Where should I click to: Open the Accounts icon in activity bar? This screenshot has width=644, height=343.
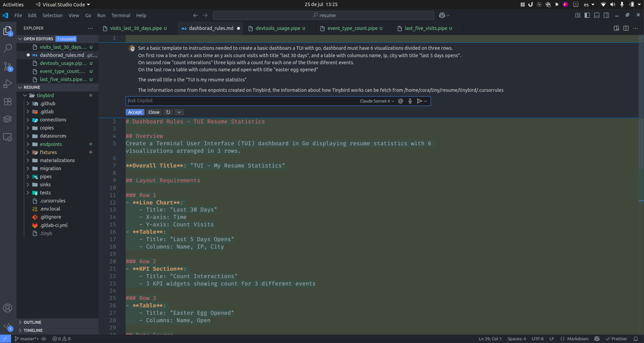(7, 308)
